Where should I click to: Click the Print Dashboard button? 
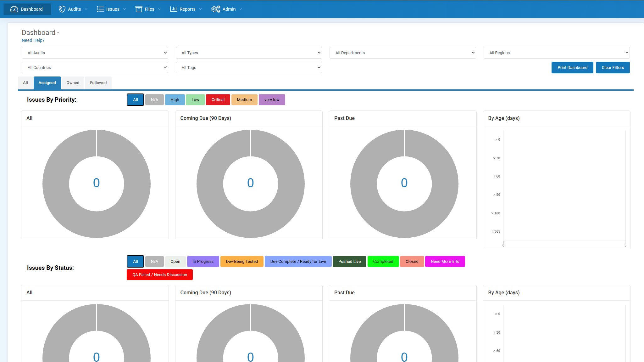[572, 67]
